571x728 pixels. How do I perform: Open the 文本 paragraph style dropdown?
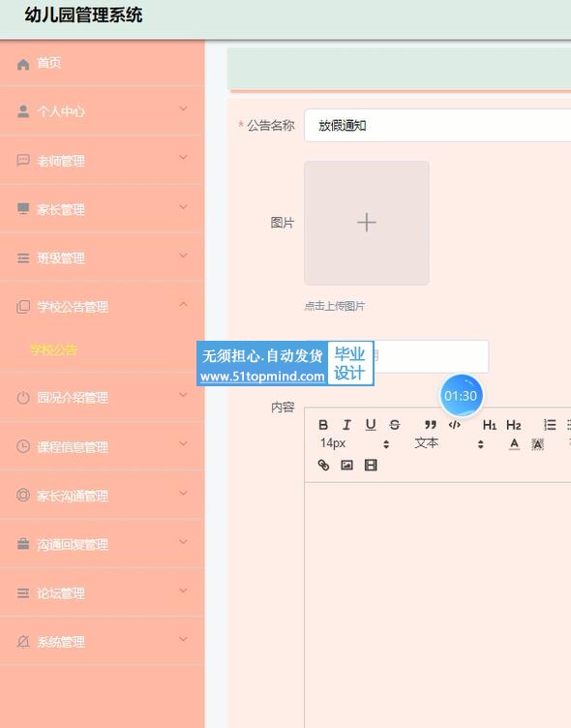click(x=449, y=443)
